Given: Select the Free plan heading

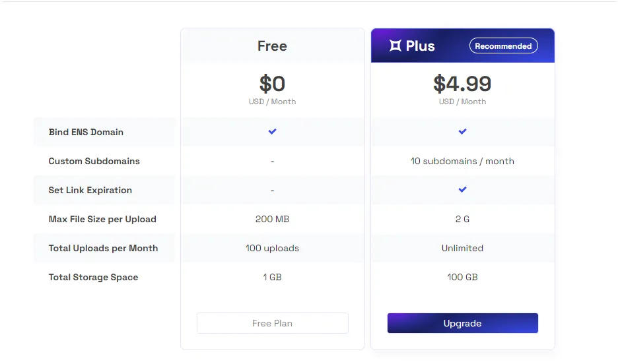Looking at the screenshot, I should (x=272, y=46).
